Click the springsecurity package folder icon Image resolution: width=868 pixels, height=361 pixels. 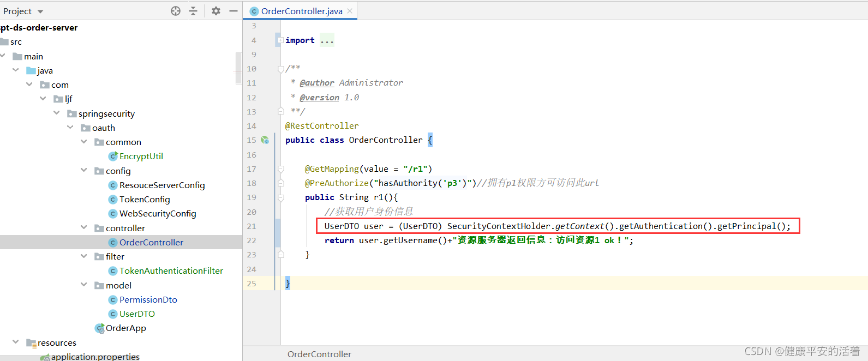pyautogui.click(x=72, y=113)
